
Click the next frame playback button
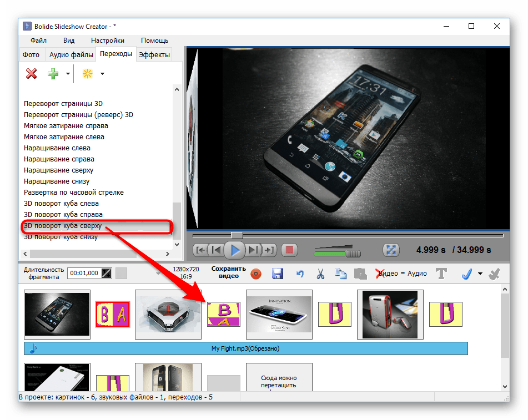point(253,250)
